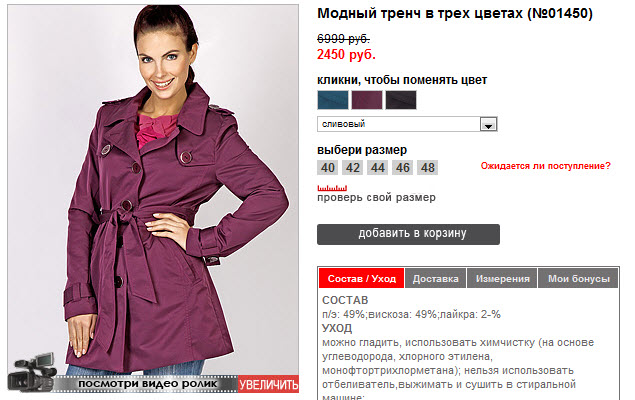The image size is (635, 400).
Task: Switch to the Измерения tab
Action: coord(502,279)
